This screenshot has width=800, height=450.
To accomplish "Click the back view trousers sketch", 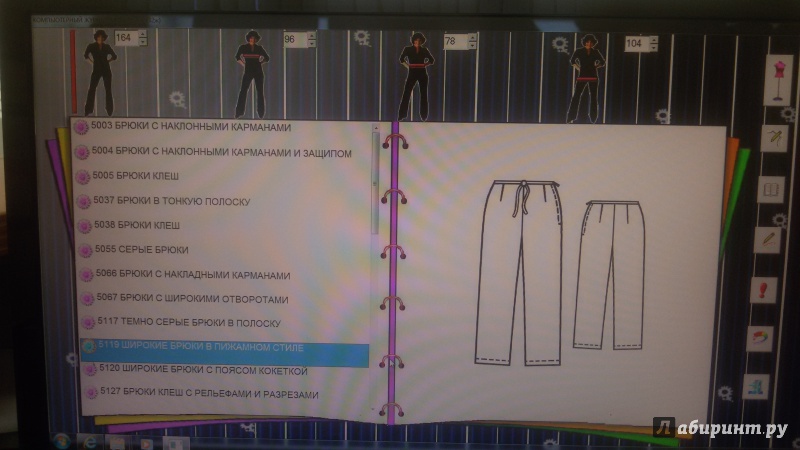I will point(609,275).
